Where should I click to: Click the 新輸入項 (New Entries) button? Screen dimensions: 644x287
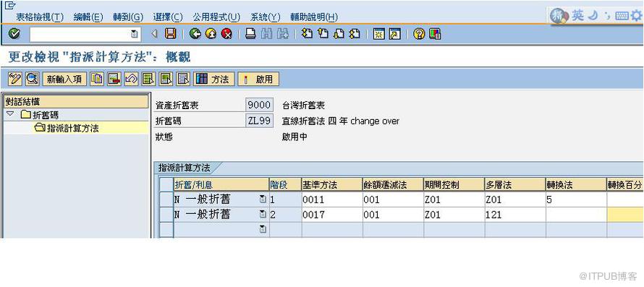(x=64, y=79)
